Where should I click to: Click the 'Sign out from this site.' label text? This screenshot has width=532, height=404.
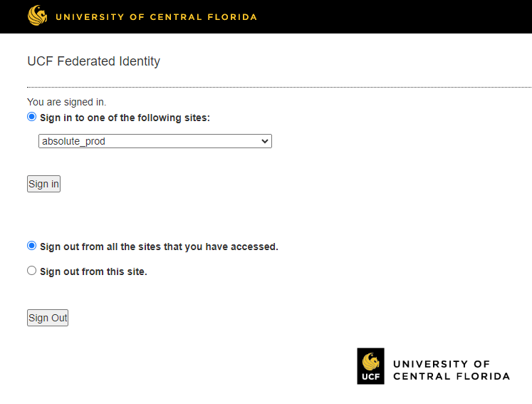(93, 271)
